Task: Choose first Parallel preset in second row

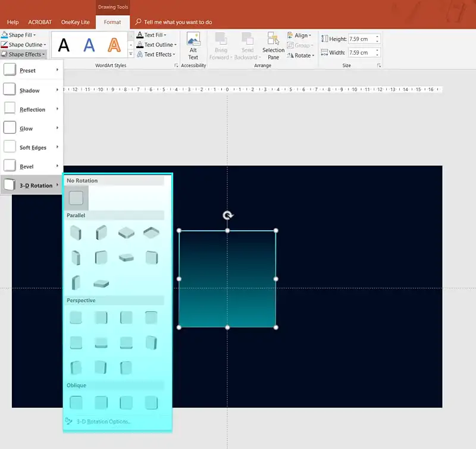Action: pyautogui.click(x=76, y=258)
